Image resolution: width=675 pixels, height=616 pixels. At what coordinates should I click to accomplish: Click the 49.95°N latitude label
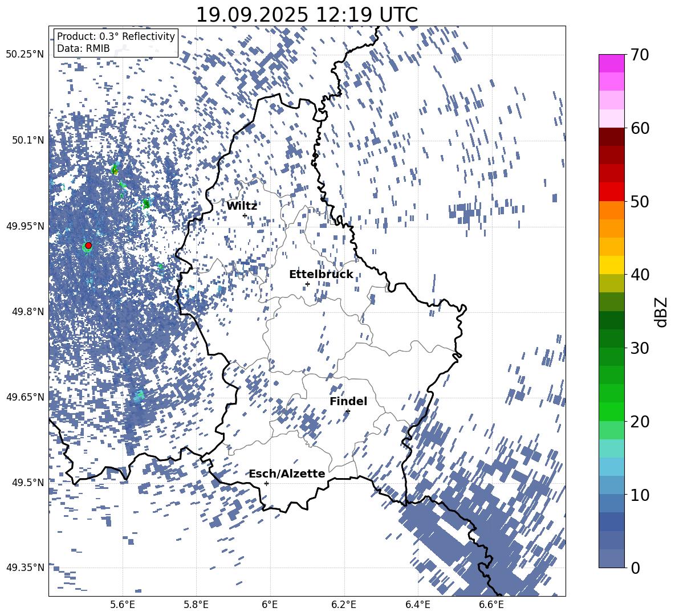(25, 226)
